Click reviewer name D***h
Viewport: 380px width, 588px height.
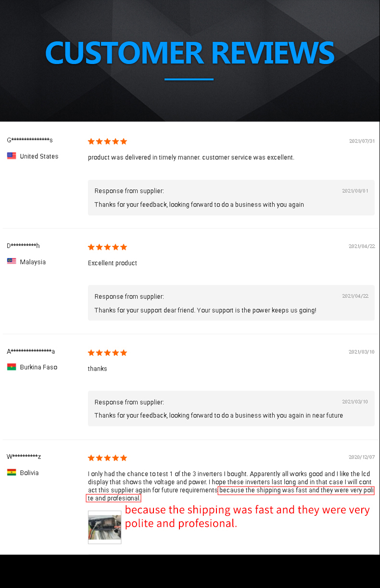tap(23, 246)
